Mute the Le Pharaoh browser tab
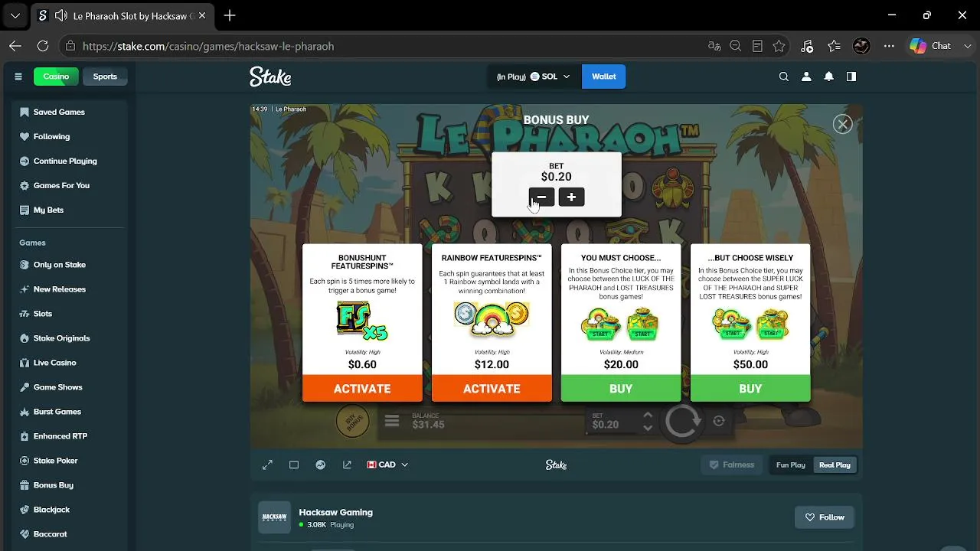Screen dimensions: 980x551 pos(60,15)
